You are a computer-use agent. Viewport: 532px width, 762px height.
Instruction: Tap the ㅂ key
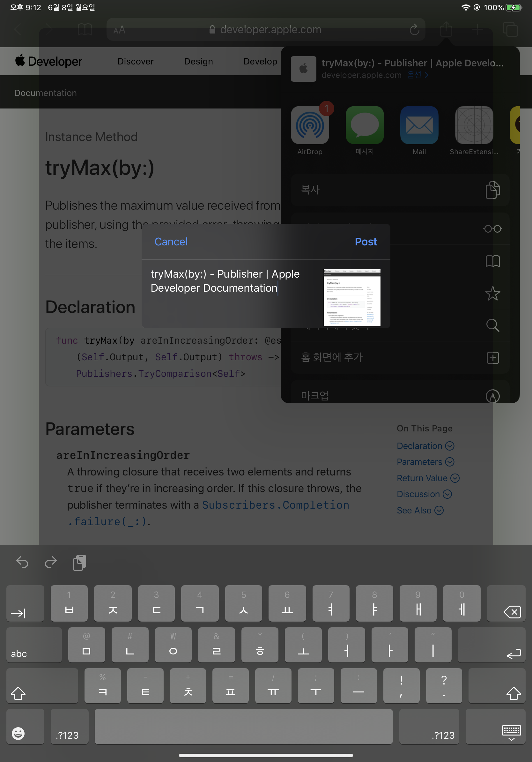(69, 603)
